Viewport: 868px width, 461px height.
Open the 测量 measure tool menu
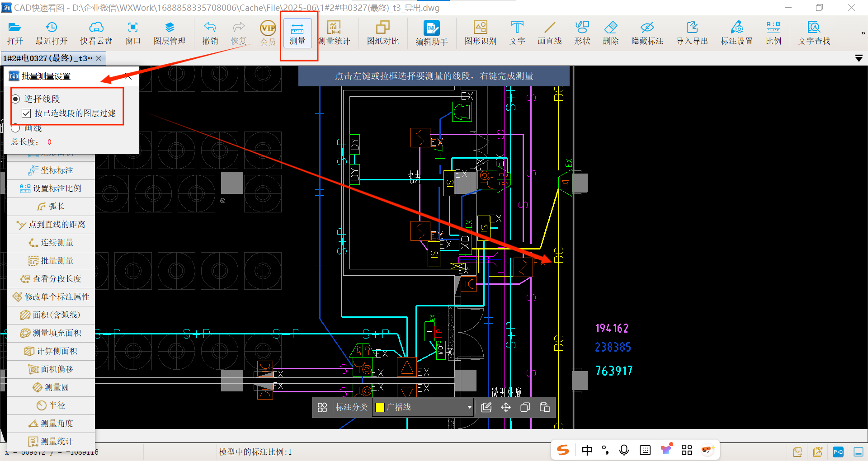click(297, 33)
